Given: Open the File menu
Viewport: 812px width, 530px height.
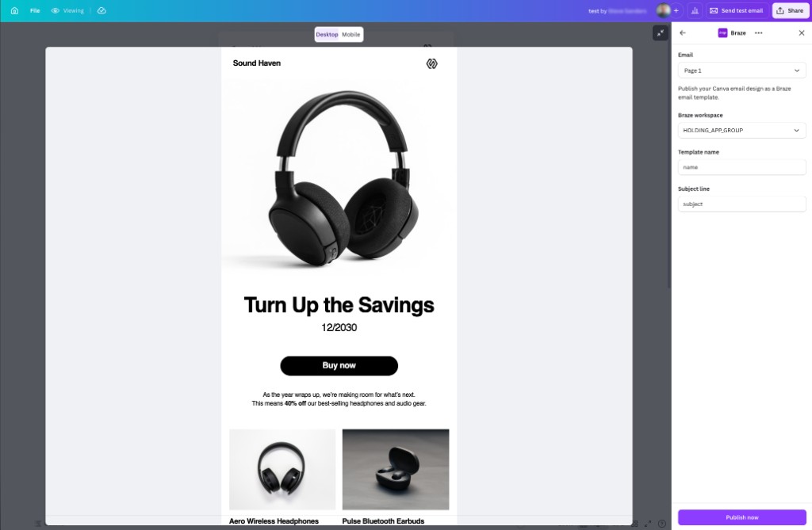Looking at the screenshot, I should pos(33,10).
